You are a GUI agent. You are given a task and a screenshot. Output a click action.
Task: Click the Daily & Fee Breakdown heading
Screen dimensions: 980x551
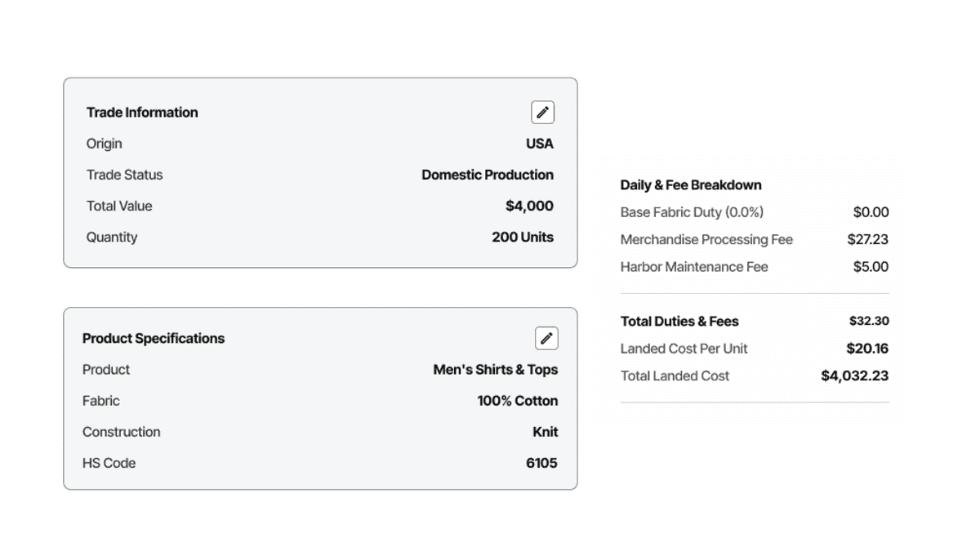pyautogui.click(x=691, y=185)
